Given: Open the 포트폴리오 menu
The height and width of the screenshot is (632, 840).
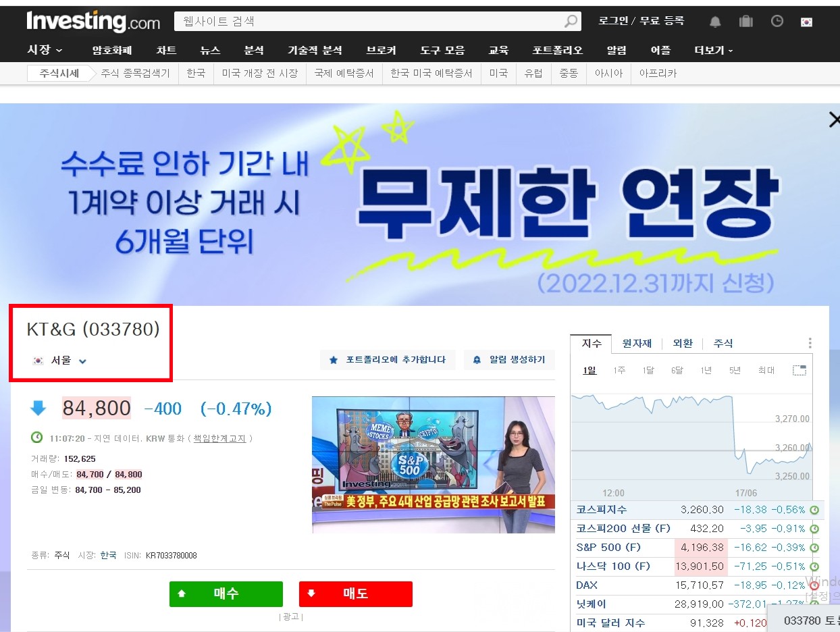Looking at the screenshot, I should (557, 50).
